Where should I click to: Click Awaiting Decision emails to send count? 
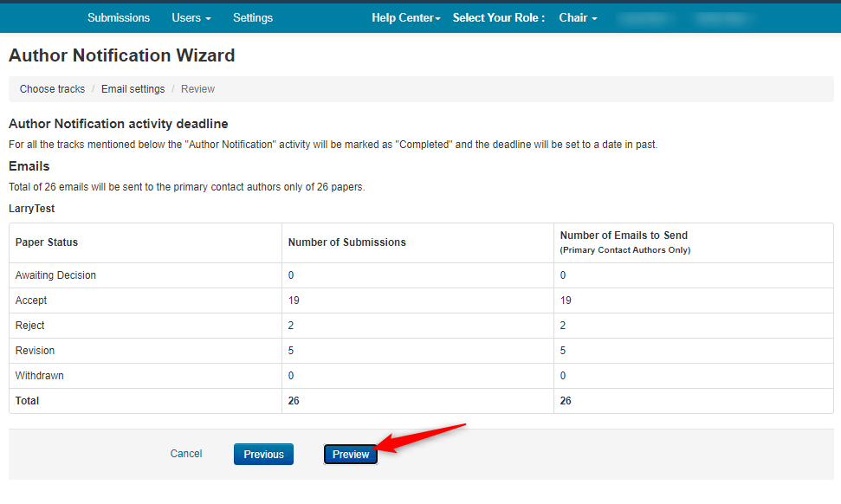(564, 275)
